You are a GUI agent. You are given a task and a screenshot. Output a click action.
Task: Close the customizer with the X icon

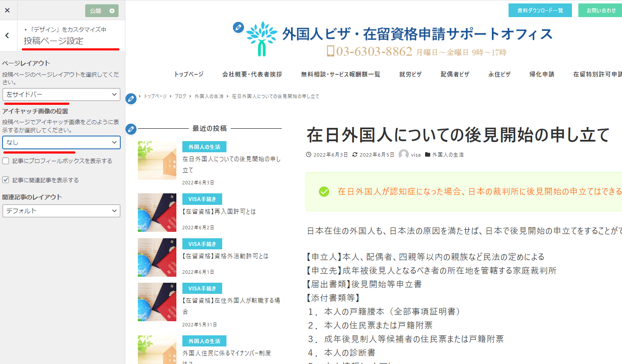(x=7, y=10)
